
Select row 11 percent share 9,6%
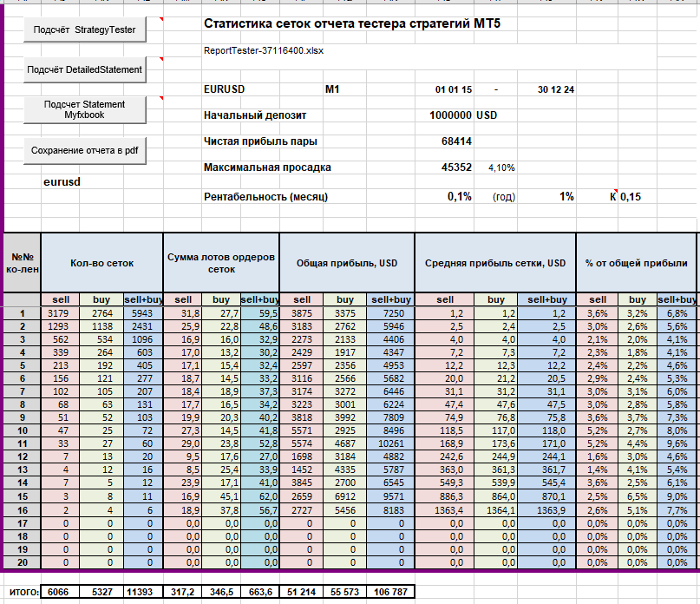pos(677,443)
